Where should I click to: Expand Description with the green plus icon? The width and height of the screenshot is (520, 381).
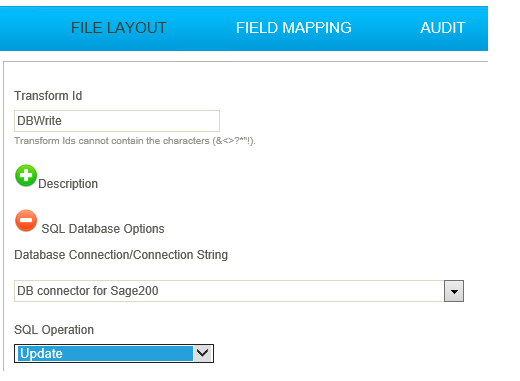point(26,175)
